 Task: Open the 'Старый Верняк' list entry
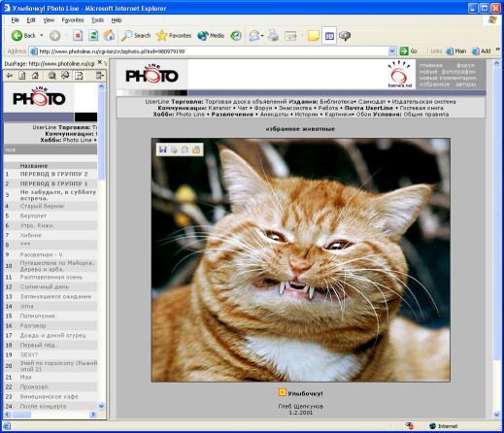(x=43, y=206)
